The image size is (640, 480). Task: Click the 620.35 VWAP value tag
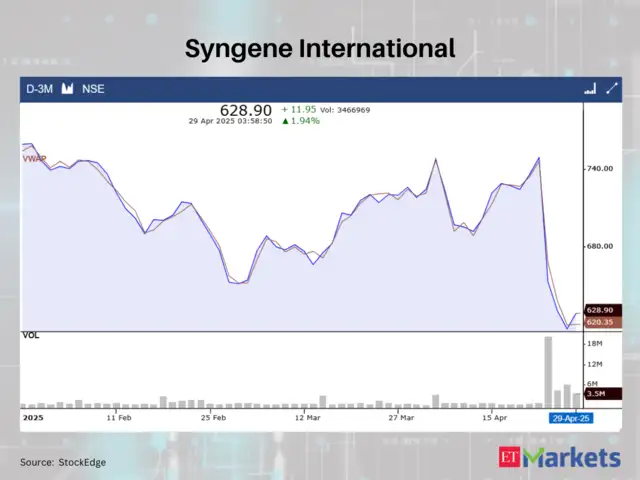coord(602,322)
